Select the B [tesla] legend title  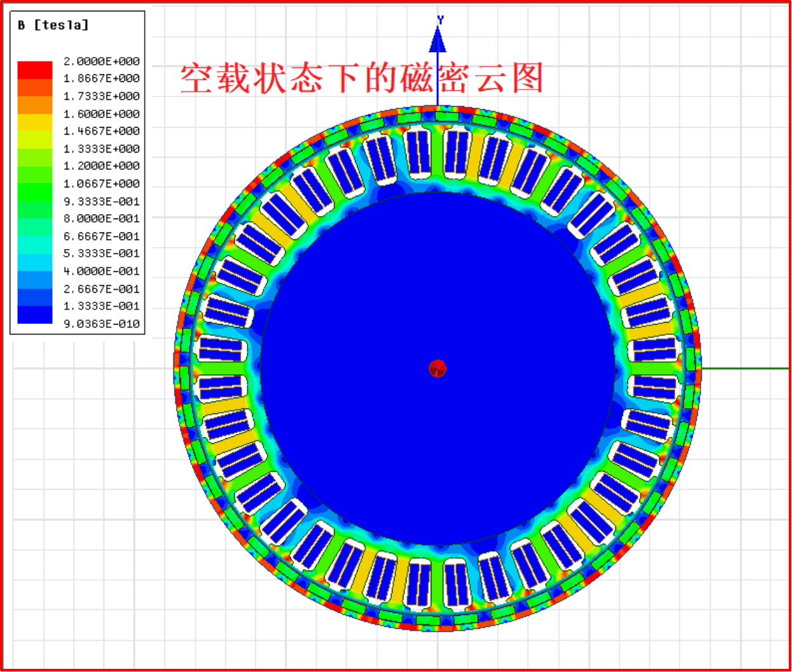[53, 25]
